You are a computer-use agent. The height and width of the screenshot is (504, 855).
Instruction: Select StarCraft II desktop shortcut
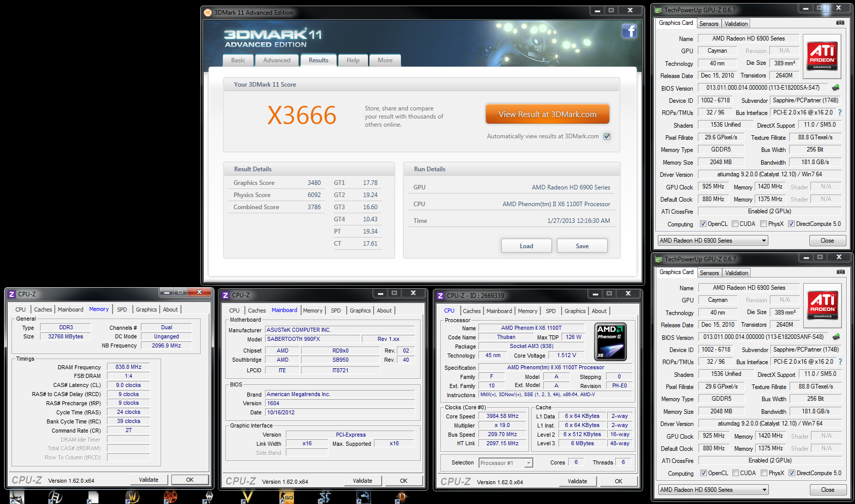point(324,497)
